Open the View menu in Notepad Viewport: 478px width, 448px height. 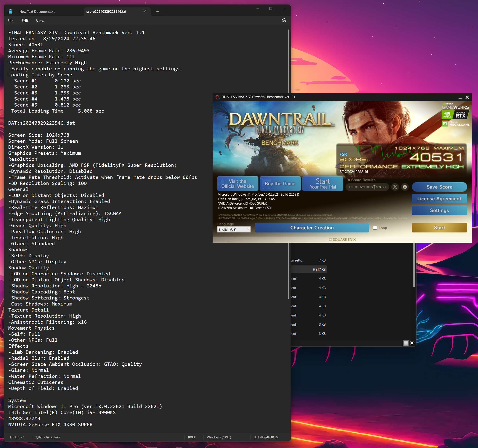tap(40, 21)
